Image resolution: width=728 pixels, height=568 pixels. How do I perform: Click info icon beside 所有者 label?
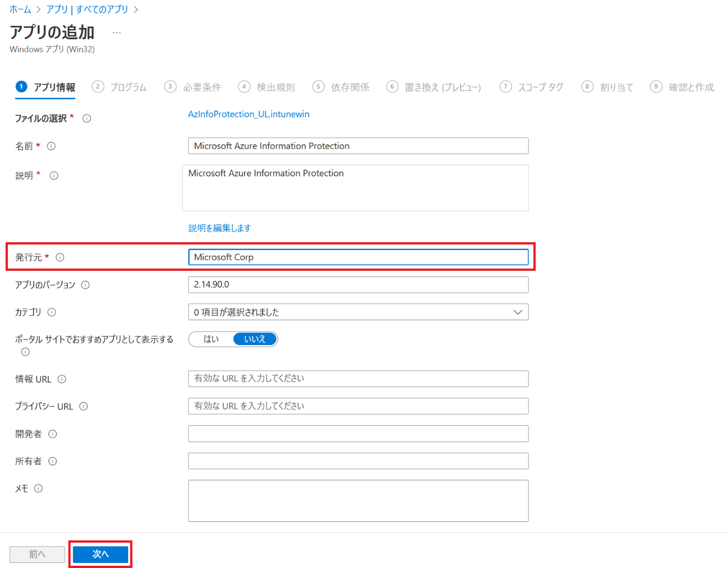click(x=53, y=461)
